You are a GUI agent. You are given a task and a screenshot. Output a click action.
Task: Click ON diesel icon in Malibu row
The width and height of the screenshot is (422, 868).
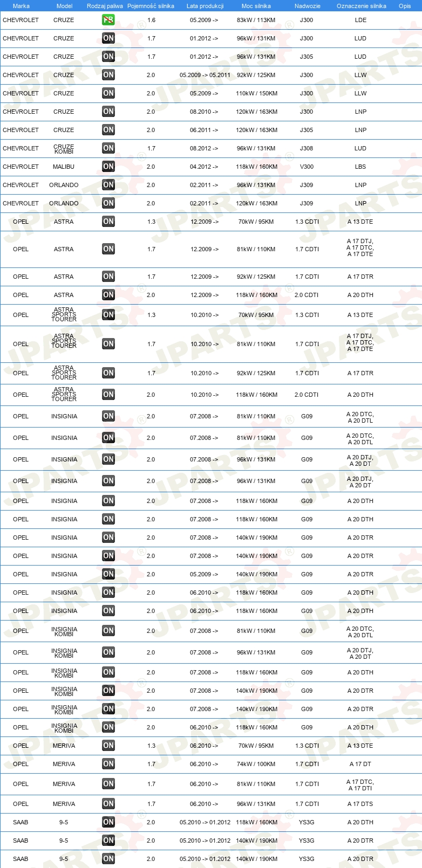(x=108, y=167)
